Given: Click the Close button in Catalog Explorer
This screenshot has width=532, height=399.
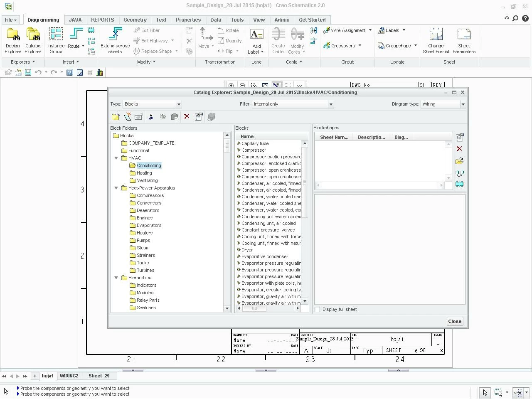Looking at the screenshot, I should click(455, 321).
